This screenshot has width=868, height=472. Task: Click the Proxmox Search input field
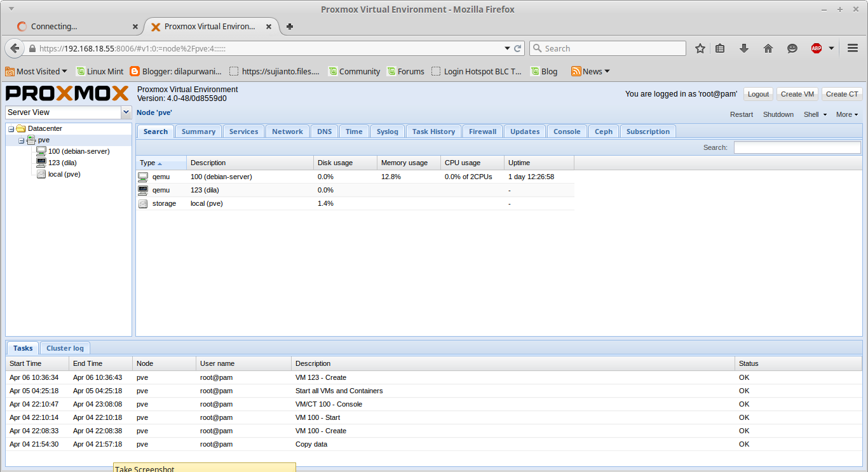tap(797, 147)
